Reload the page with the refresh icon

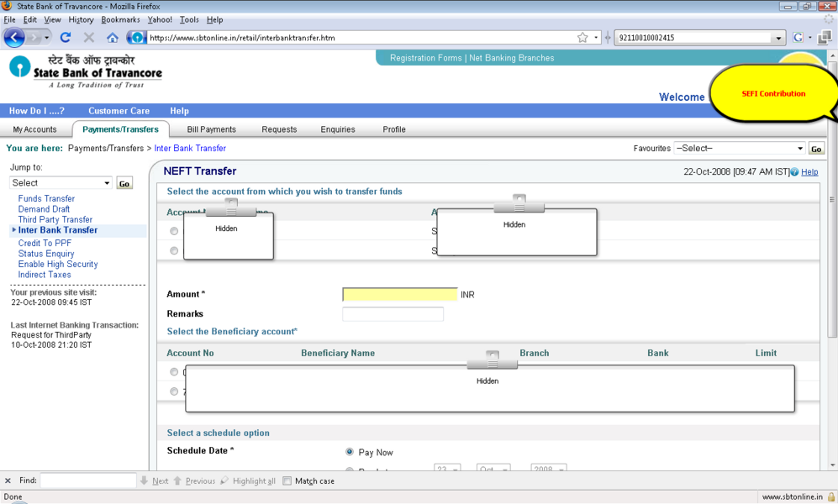66,38
